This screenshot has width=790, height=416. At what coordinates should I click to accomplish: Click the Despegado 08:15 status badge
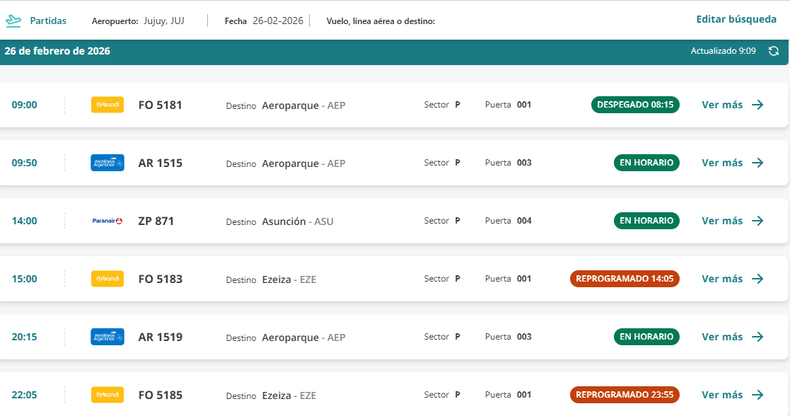pos(635,105)
